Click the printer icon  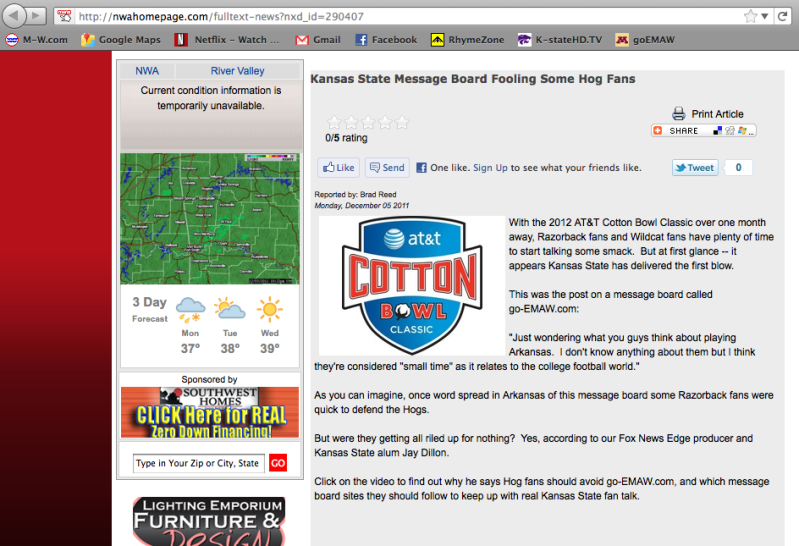(x=679, y=113)
